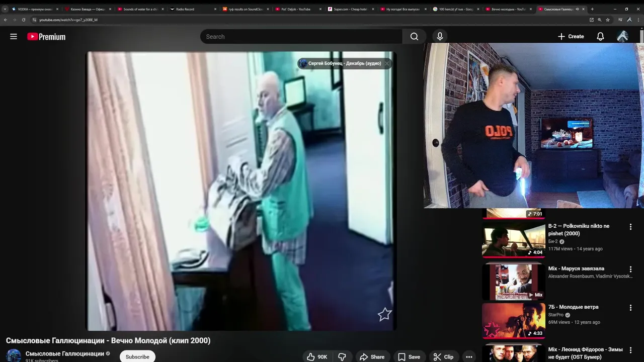Open options for the Mix Маруся завязала item
Screen dimensions: 644x362
coord(630,269)
